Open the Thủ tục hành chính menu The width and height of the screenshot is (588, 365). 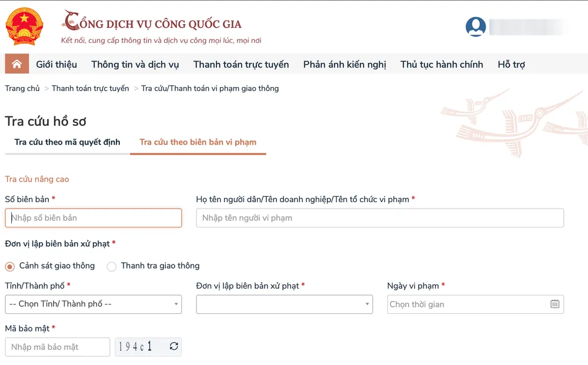(x=442, y=65)
